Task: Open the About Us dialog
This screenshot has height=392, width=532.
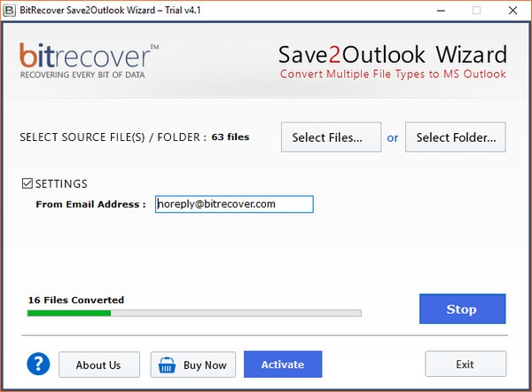Action: click(x=99, y=365)
